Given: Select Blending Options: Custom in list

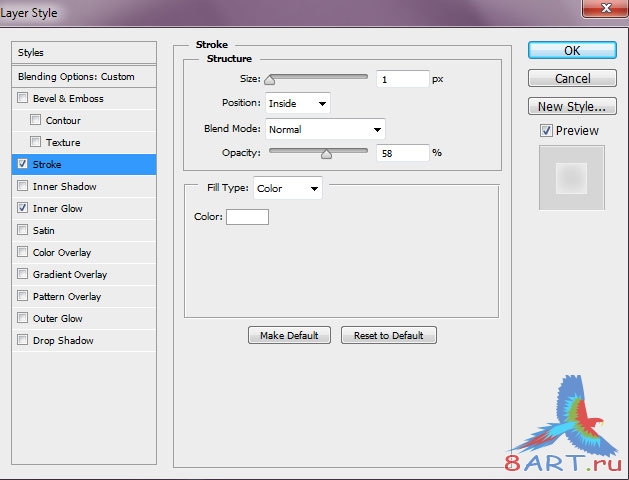Looking at the screenshot, I should click(85, 76).
